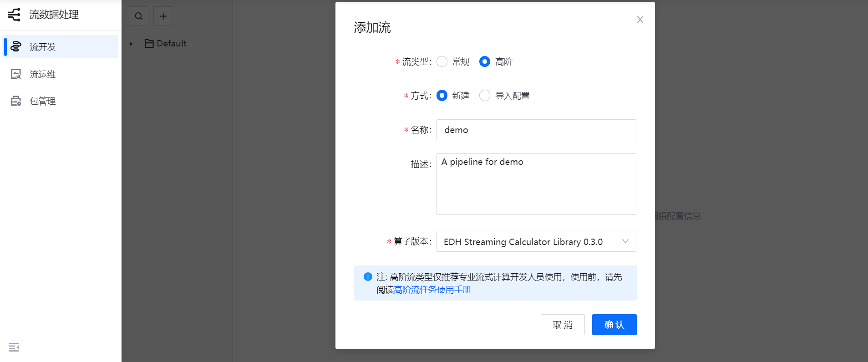868x362 pixels.
Task: Select the 高阶 stream type radio
Action: click(485, 61)
